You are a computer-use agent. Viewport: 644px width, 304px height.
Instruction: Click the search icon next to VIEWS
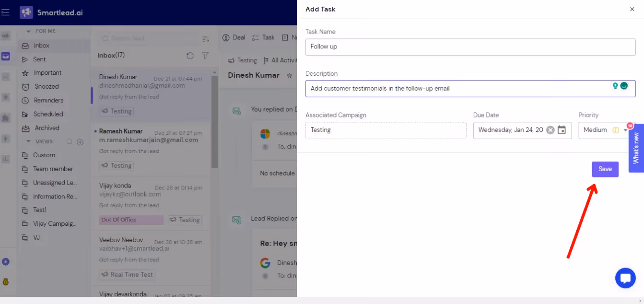pyautogui.click(x=70, y=142)
